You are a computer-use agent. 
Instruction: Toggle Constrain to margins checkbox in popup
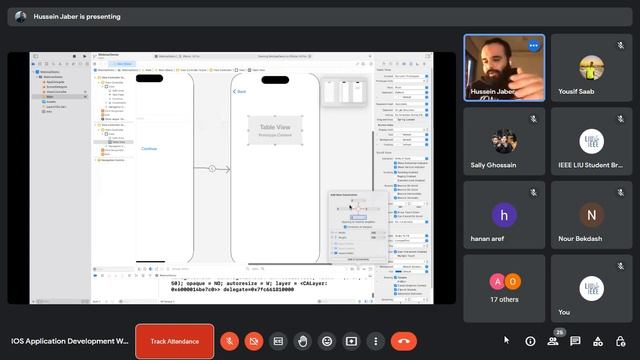[x=345, y=227]
